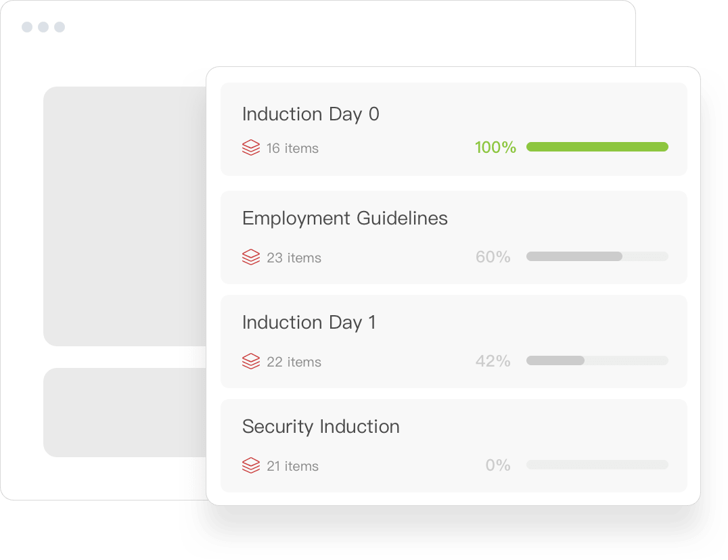
Task: Click the green completed progress bar
Action: [597, 147]
